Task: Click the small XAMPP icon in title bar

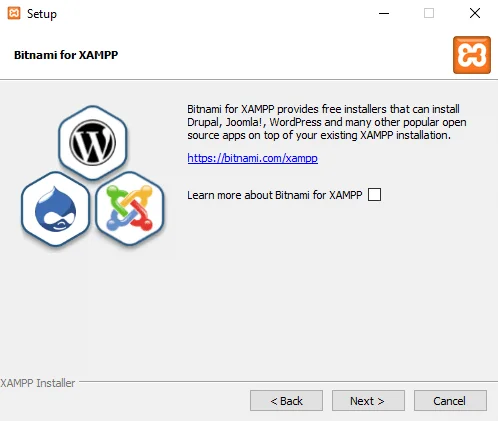Action: [x=14, y=14]
